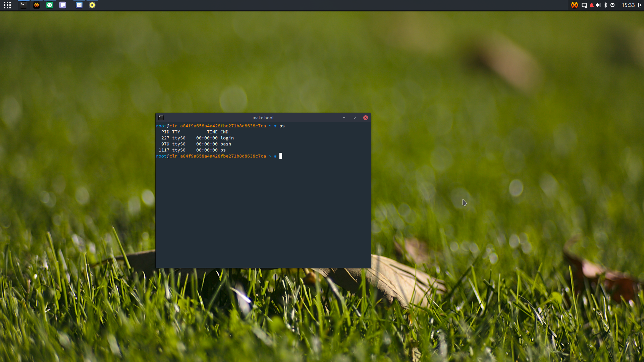Click the volume speaker tray icon
The width and height of the screenshot is (644, 362).
(x=598, y=5)
